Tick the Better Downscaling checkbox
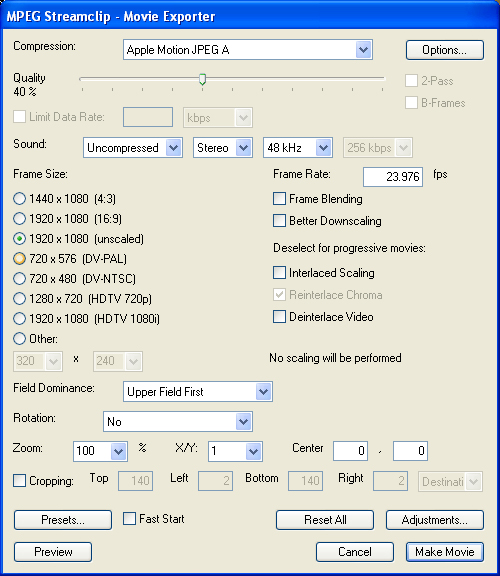 coord(280,221)
